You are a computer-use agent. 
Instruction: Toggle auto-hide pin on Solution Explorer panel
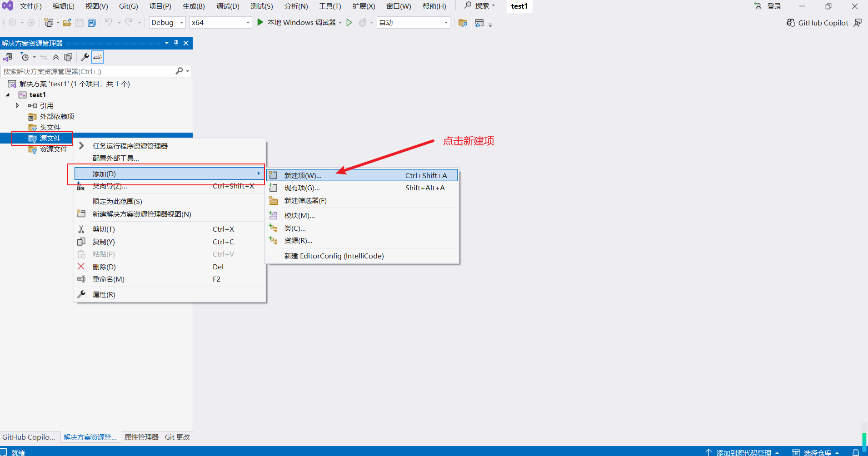[176, 43]
